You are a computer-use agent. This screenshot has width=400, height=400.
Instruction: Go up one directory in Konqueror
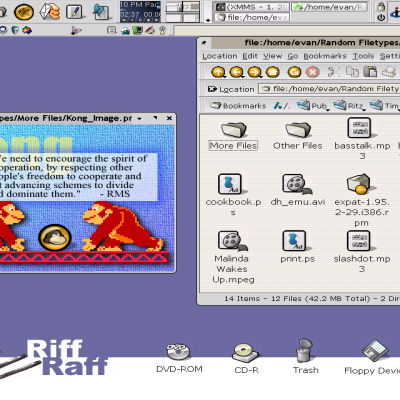coord(218,72)
